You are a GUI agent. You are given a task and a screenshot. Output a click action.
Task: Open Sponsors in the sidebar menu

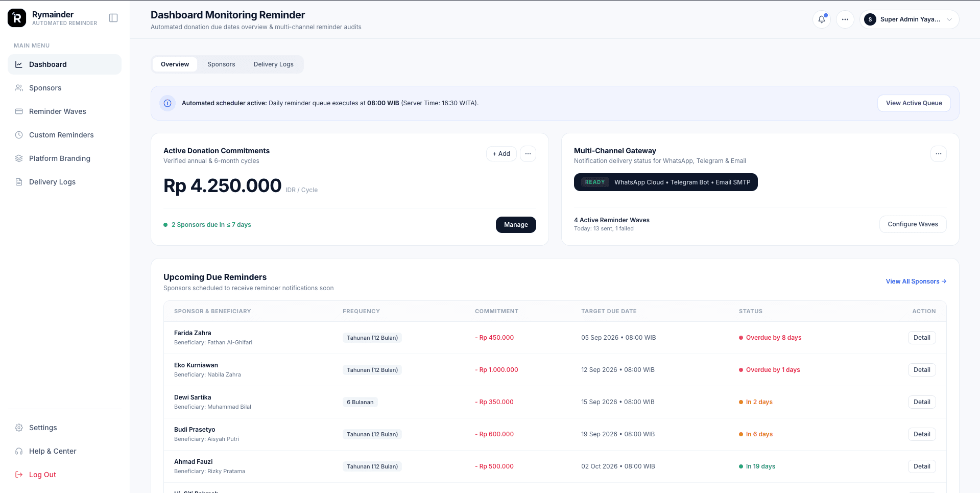(64, 88)
